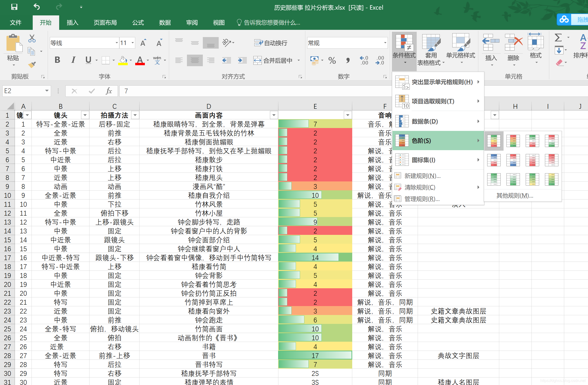The height and width of the screenshot is (385, 588).
Task: Click the Undo arrow icon
Action: coord(37,7)
